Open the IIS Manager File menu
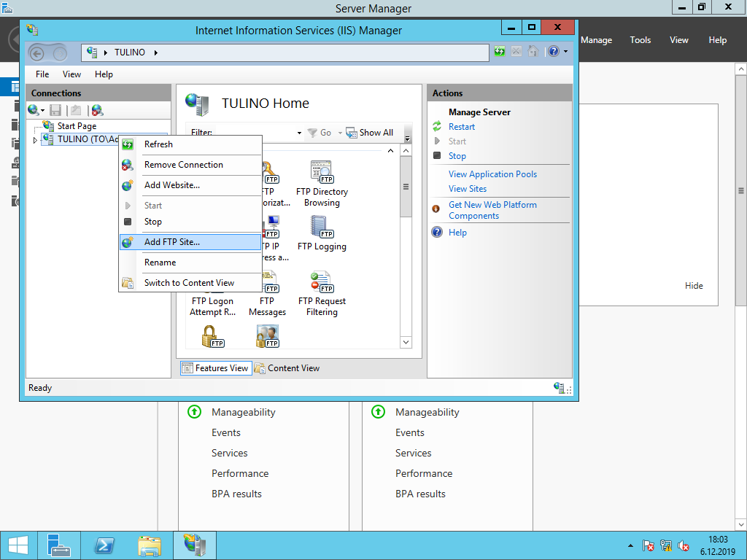The height and width of the screenshot is (560, 747). click(42, 74)
